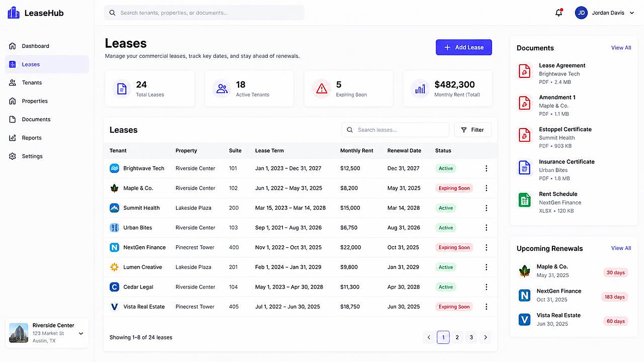644x362 pixels.
Task: Click the Expiring Soon warning triangle icon
Action: tap(321, 88)
